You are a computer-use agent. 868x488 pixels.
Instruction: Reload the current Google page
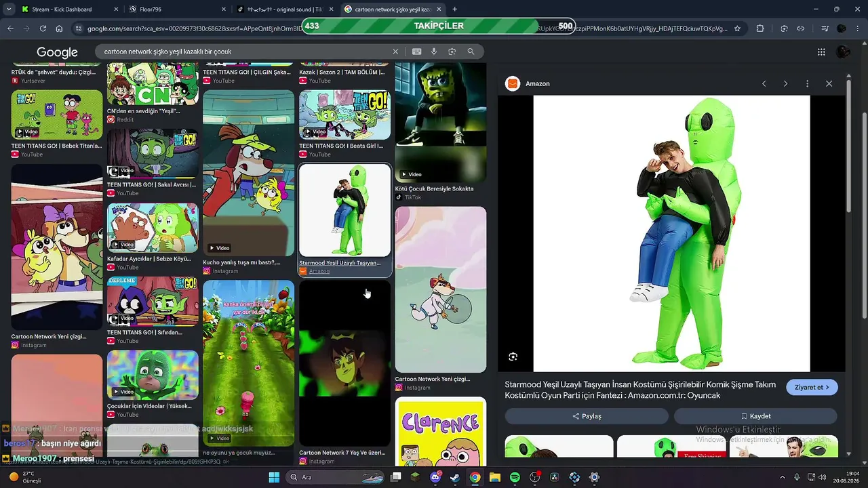click(43, 28)
